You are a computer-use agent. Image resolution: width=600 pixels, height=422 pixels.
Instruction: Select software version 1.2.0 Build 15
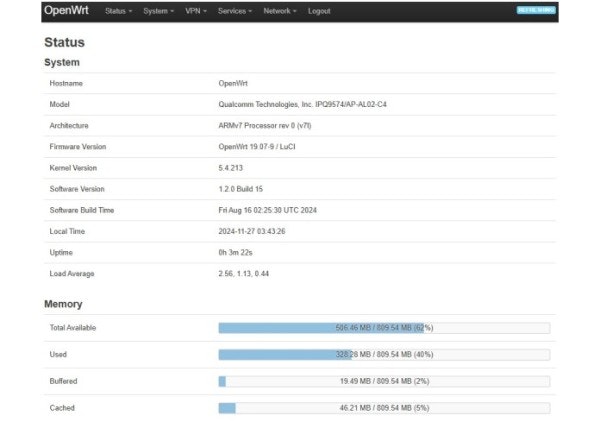pyautogui.click(x=241, y=189)
